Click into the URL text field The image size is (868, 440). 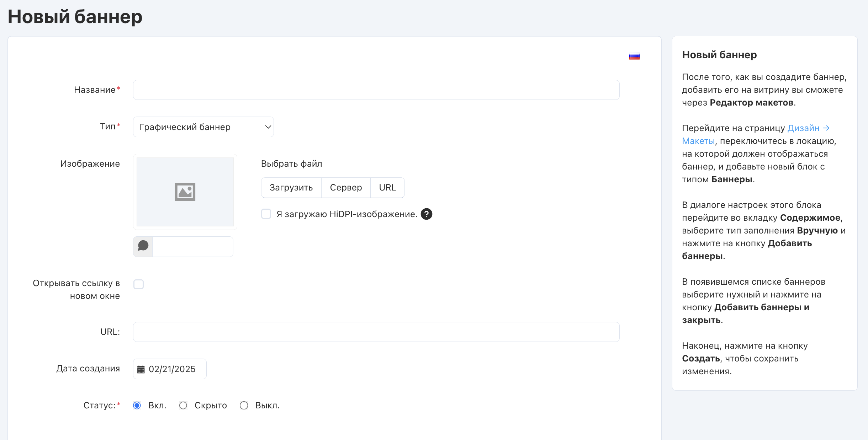tap(376, 332)
